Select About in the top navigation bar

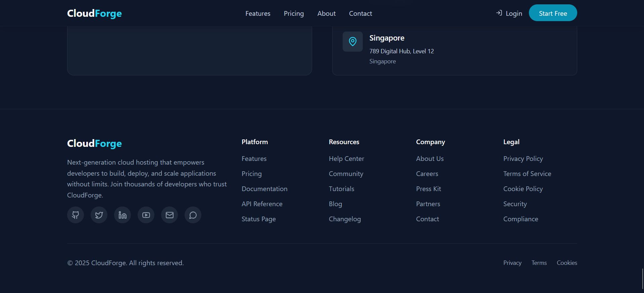click(326, 13)
